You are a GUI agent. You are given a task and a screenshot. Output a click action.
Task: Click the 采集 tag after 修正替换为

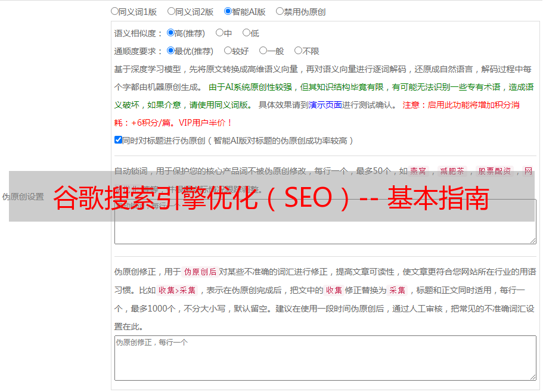click(x=397, y=290)
